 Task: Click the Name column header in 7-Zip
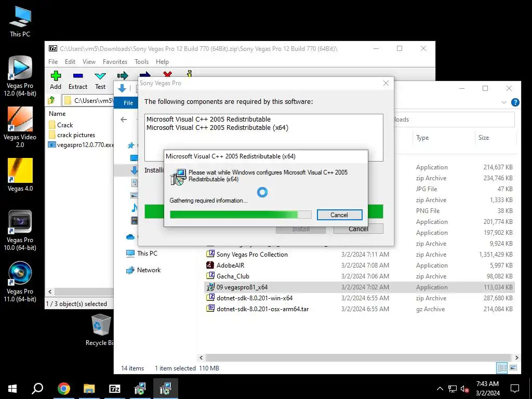[x=57, y=114]
